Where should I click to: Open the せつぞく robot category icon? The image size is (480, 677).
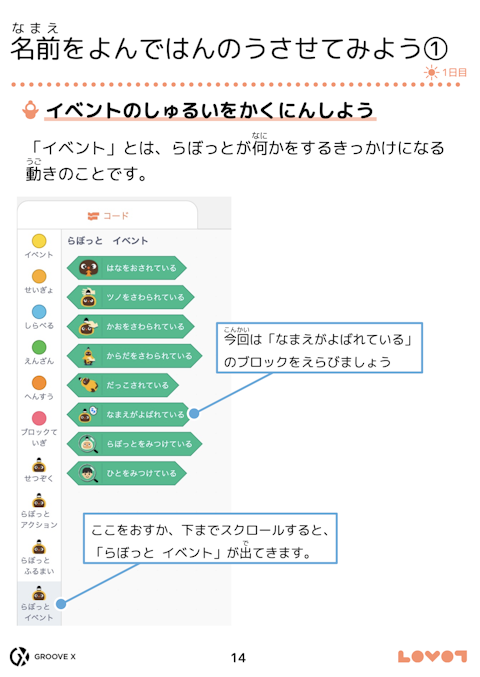(x=39, y=465)
